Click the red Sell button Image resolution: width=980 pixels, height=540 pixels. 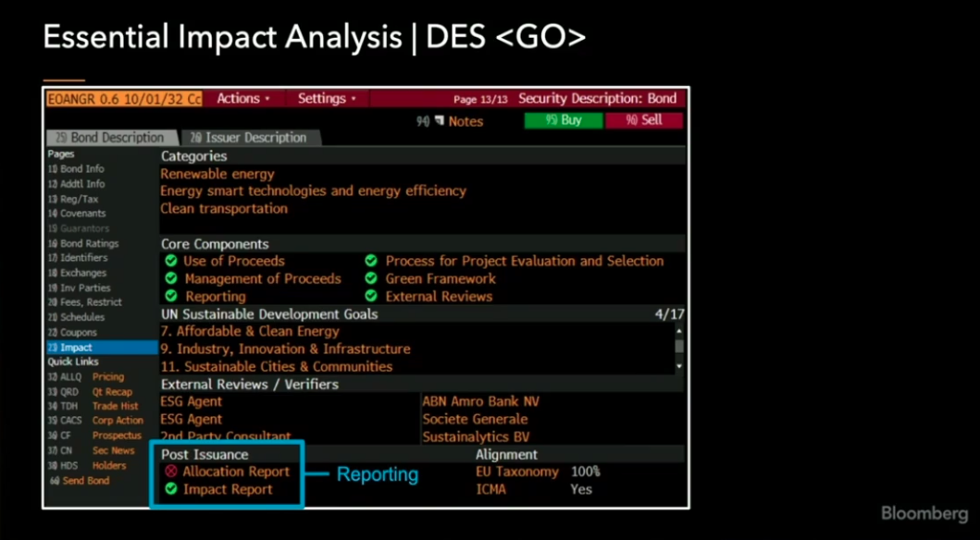click(644, 120)
